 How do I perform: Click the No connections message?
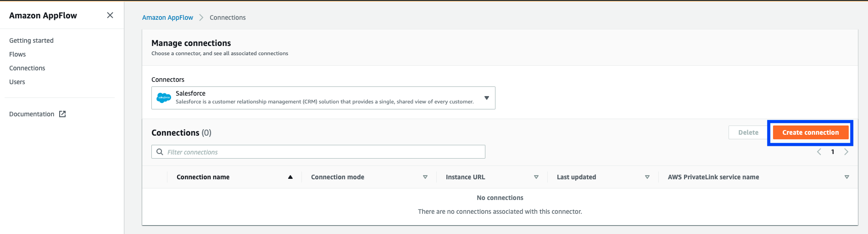click(500, 198)
